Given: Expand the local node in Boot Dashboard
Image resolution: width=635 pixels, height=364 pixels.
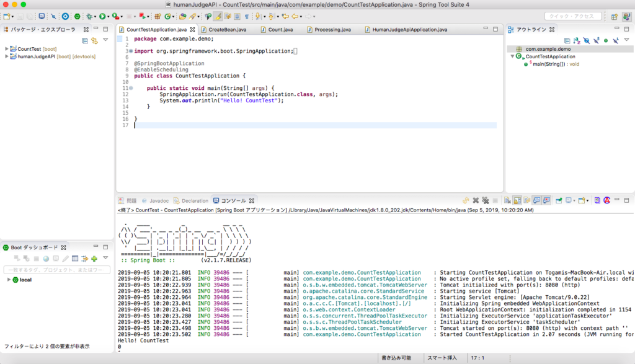Looking at the screenshot, I should [9, 280].
